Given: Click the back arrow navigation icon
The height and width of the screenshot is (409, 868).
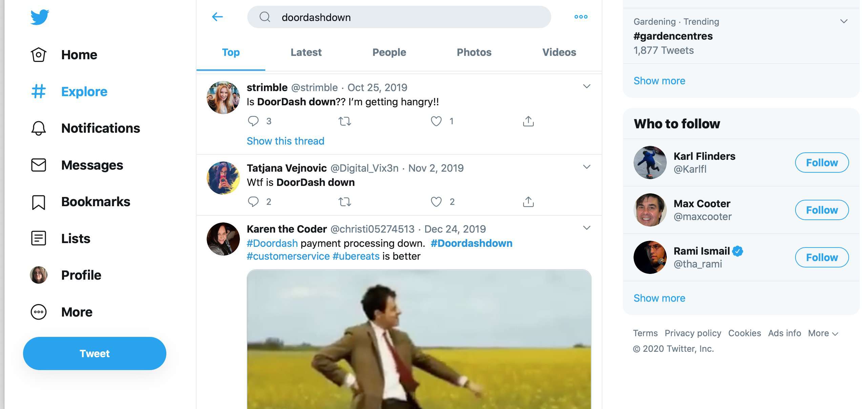Looking at the screenshot, I should [217, 16].
